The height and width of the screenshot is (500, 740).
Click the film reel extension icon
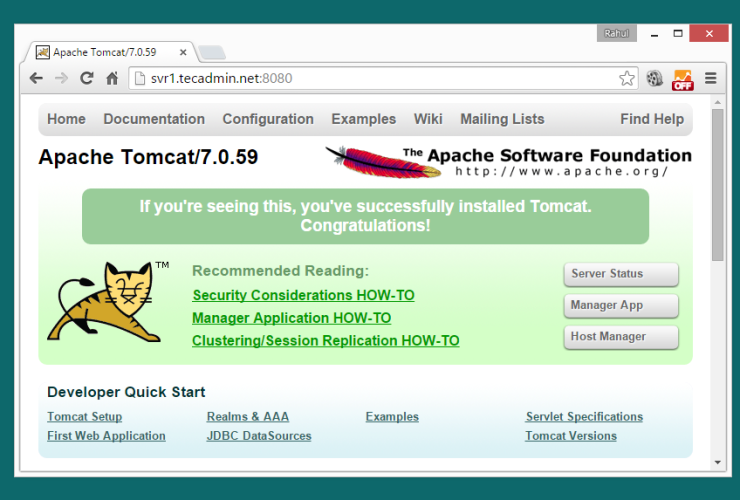pos(655,78)
